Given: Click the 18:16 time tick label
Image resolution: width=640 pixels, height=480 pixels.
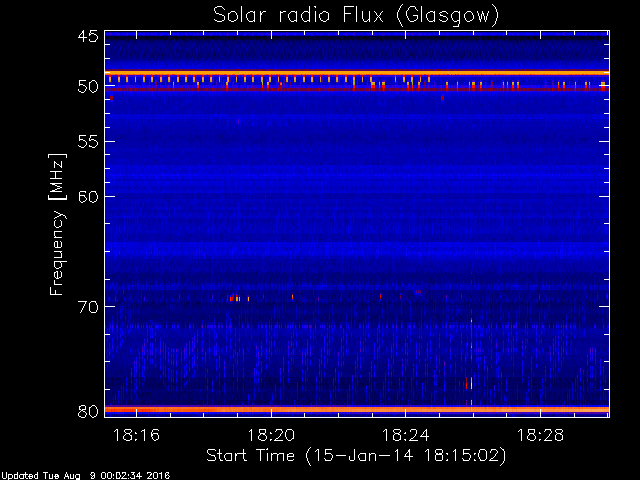Looking at the screenshot, I should (136, 435).
